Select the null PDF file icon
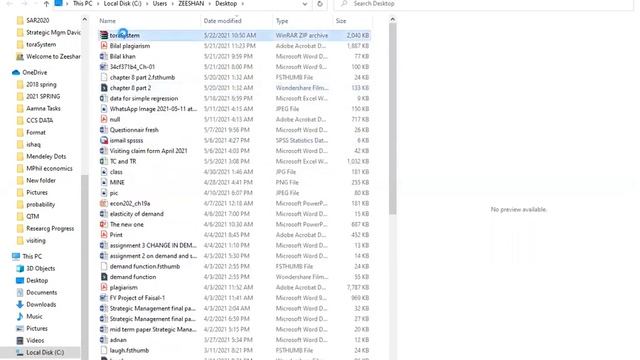The height and width of the screenshot is (360, 640). [104, 119]
